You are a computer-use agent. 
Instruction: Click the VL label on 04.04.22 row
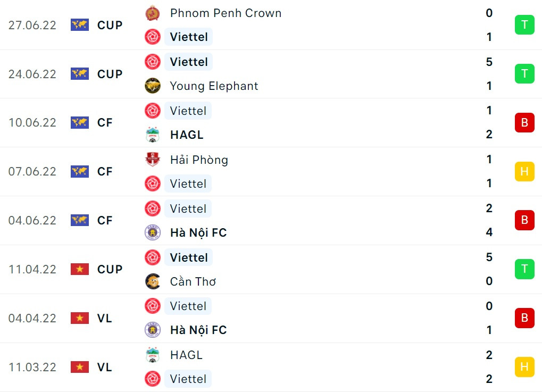pyautogui.click(x=105, y=318)
